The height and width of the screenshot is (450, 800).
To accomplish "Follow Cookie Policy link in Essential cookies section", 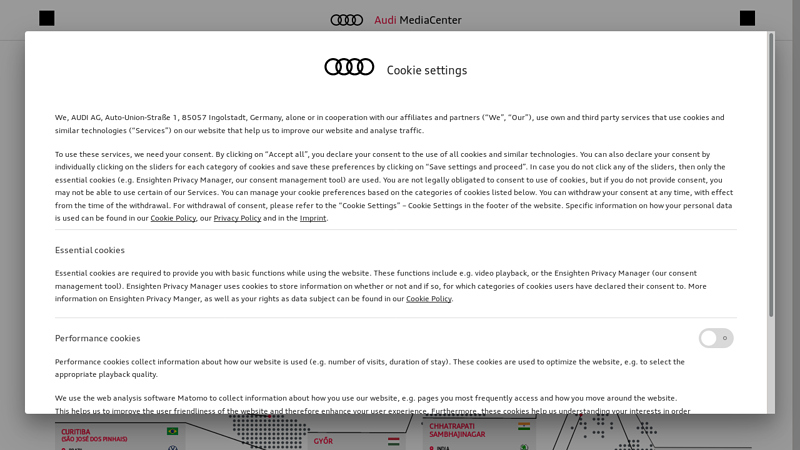I will point(429,299).
